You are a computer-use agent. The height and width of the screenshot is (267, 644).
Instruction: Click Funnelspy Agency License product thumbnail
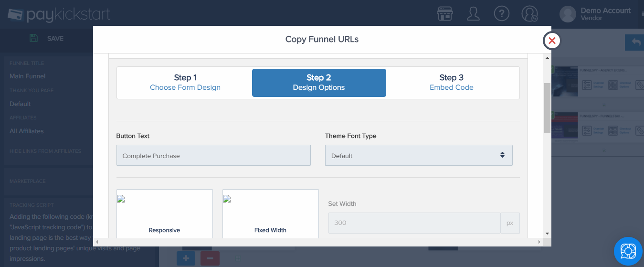pos(564,80)
